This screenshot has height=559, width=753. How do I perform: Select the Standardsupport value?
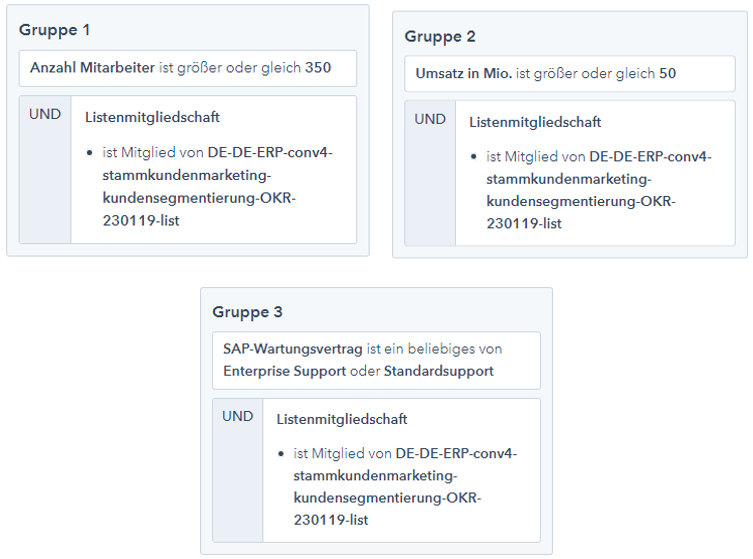438,371
